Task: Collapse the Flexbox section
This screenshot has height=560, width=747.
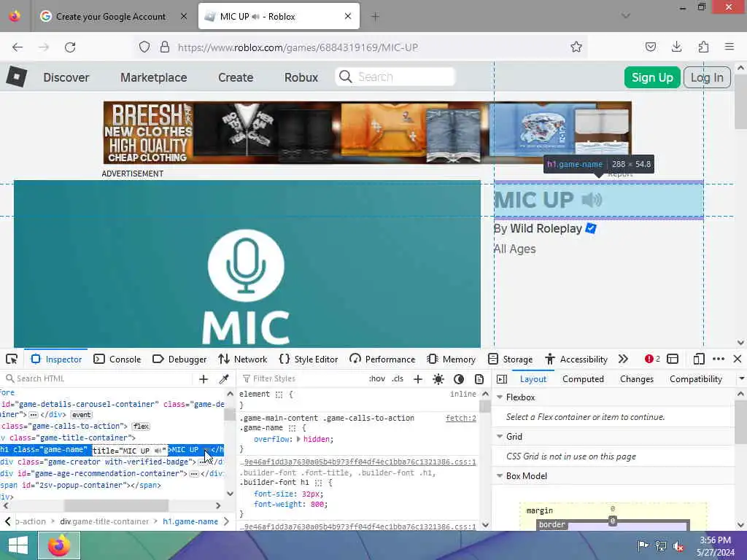Action: pyautogui.click(x=500, y=397)
